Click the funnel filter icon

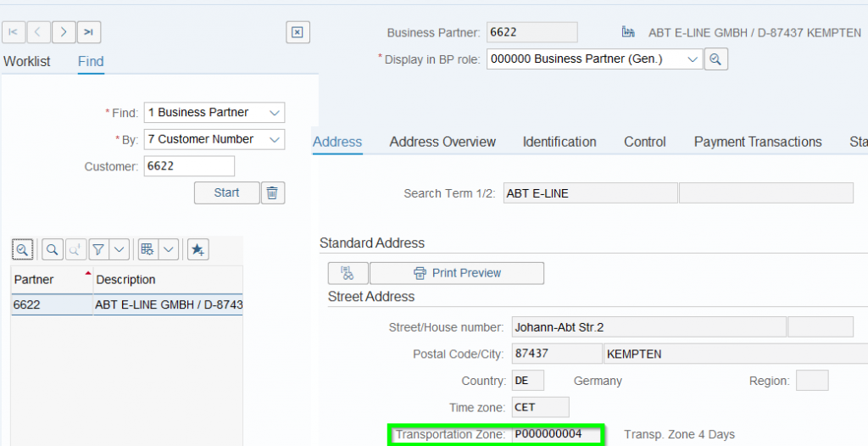click(x=99, y=249)
